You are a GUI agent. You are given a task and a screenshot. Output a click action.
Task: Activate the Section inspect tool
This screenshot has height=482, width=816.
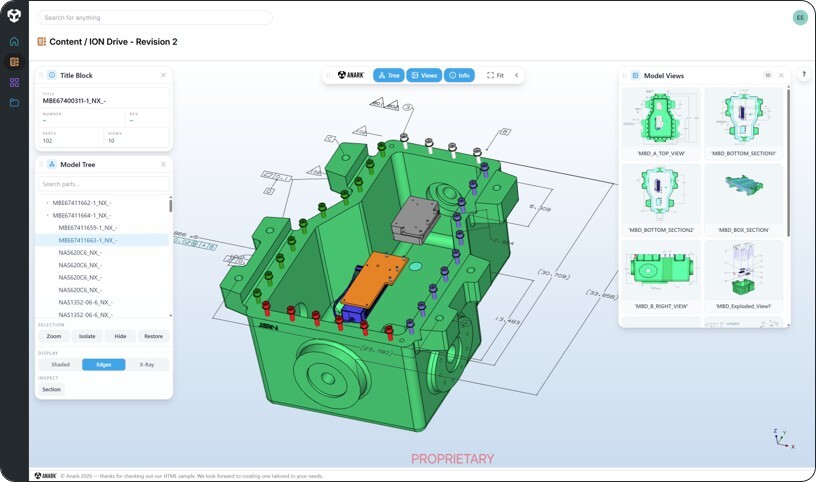pyautogui.click(x=52, y=389)
